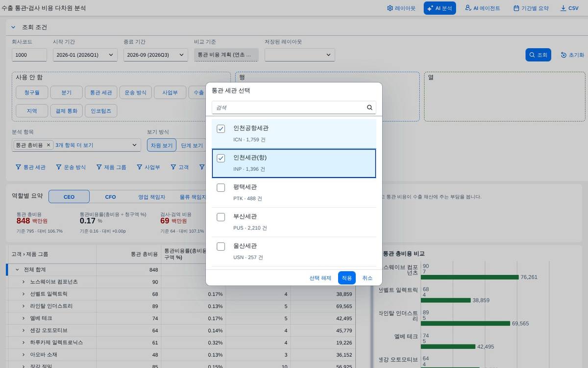
Task: Expand the 라인탈 인더스트리 row
Action: click(x=24, y=306)
